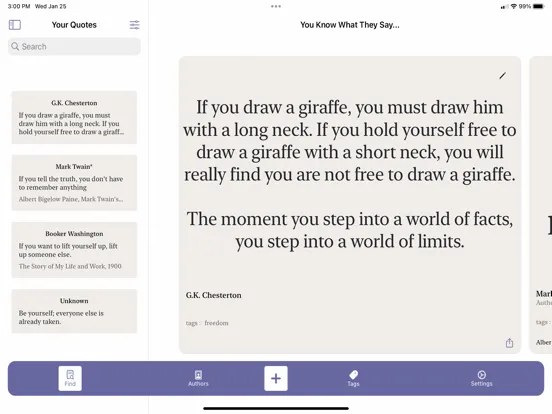Viewport: 552px width, 414px height.
Task: Toggle the sidebar panel icon
Action: pos(15,25)
